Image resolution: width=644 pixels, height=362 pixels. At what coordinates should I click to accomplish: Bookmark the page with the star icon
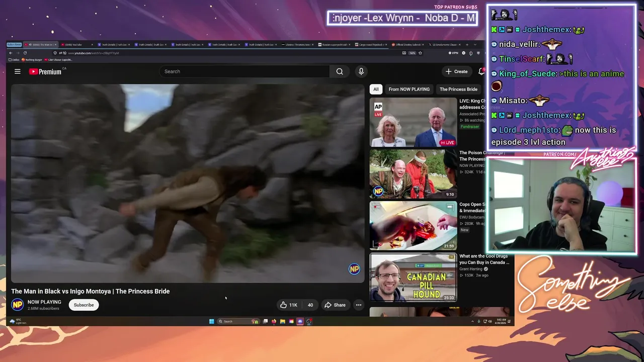pos(420,53)
